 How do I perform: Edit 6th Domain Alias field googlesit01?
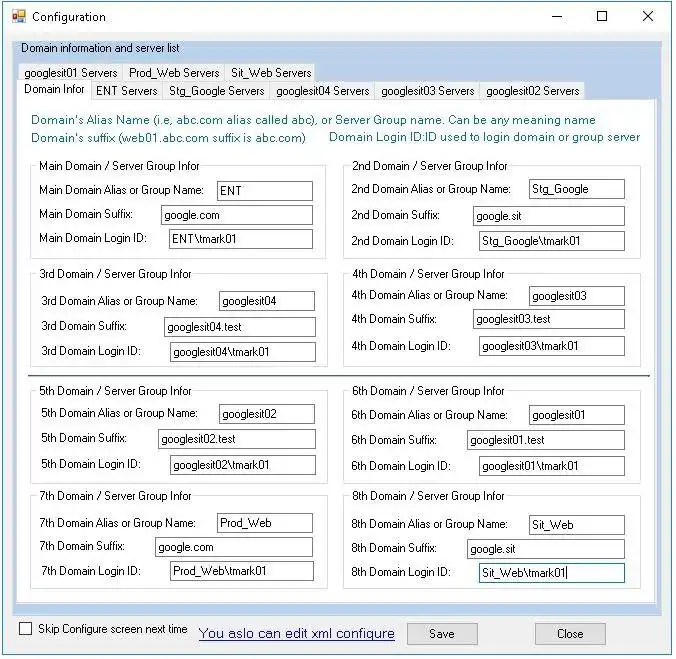point(577,415)
